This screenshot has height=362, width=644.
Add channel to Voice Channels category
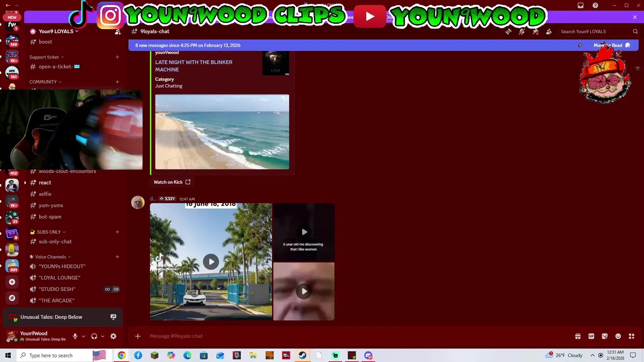(117, 257)
